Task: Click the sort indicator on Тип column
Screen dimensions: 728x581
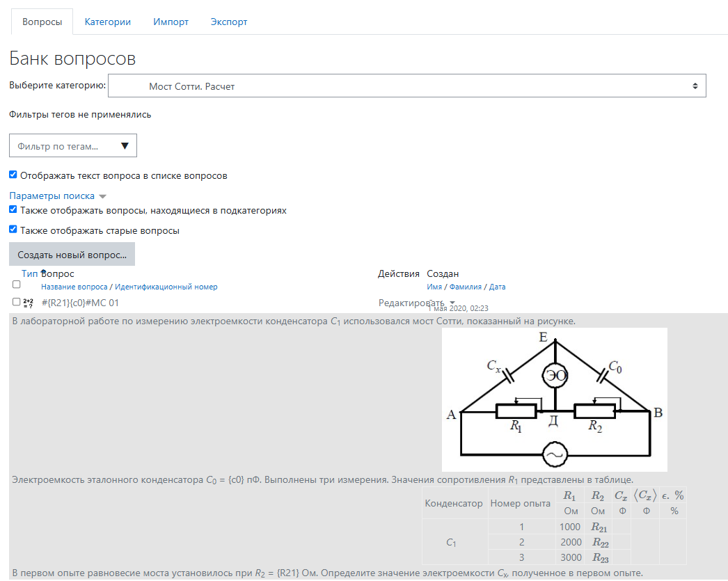Action: (43, 271)
